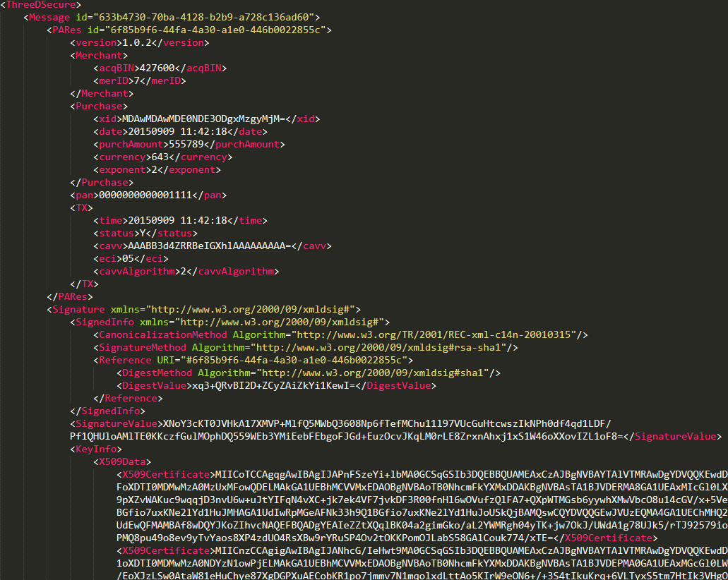Click cavvAlgorithm value 2

[x=184, y=272]
